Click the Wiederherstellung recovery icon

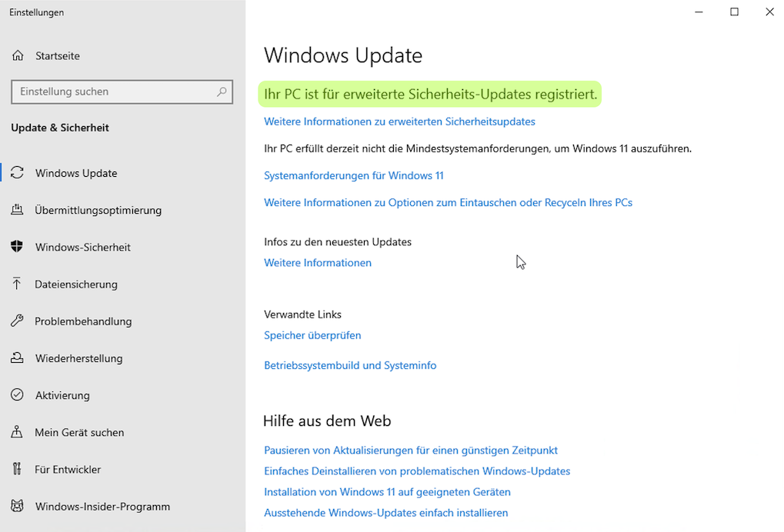click(17, 358)
